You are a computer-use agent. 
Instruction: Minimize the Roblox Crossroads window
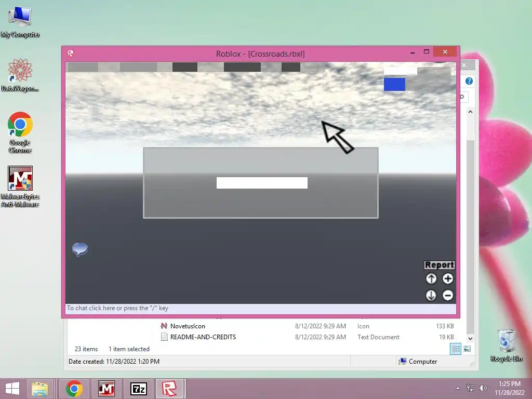[412, 52]
